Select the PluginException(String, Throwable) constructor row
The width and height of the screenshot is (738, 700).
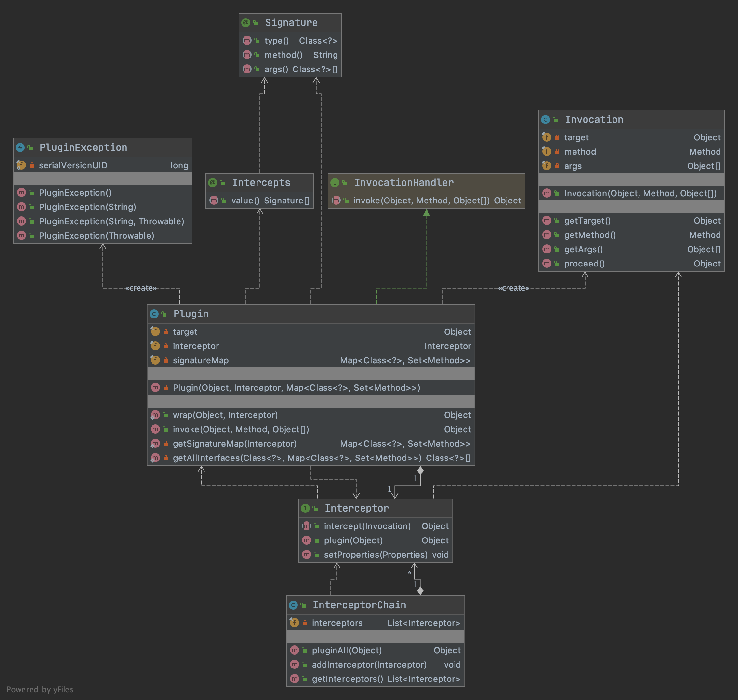coord(103,221)
